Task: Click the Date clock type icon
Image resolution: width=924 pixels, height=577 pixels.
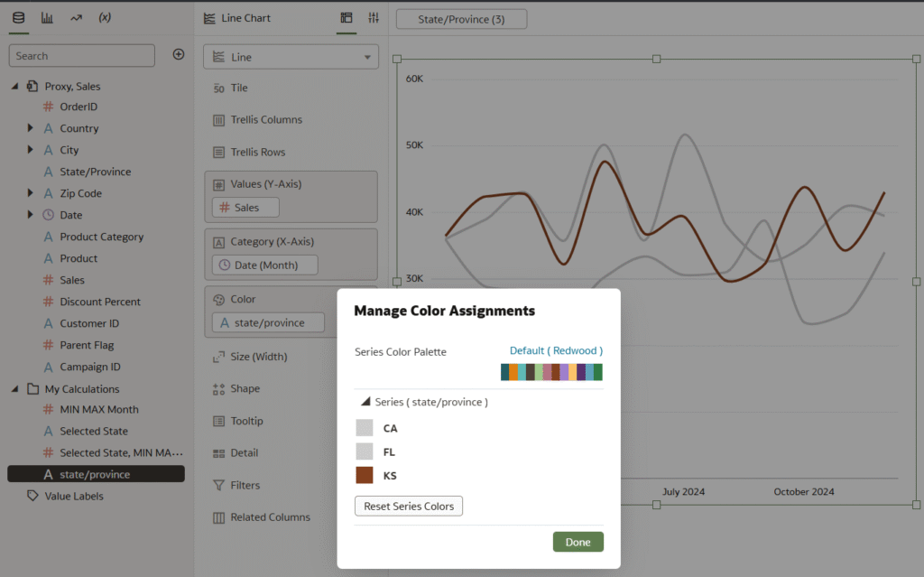Action: click(x=49, y=215)
